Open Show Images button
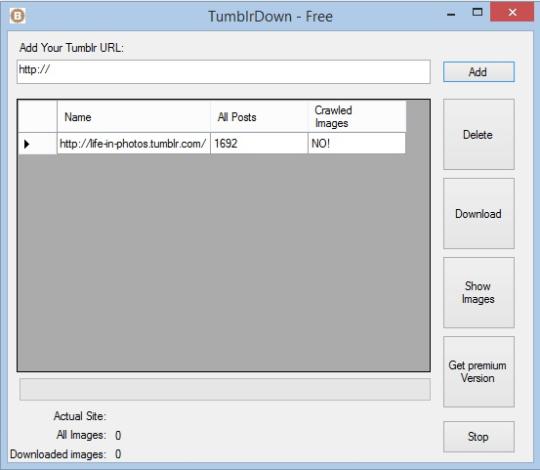This screenshot has width=540, height=470. (479, 292)
